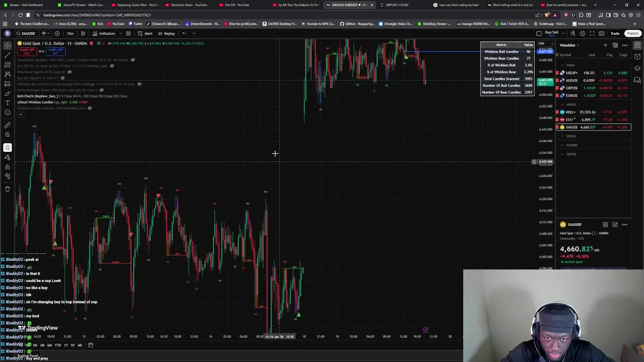Image resolution: width=644 pixels, height=362 pixels.
Task: Hide the Ichimoku Buy and Sell indicator
Action: click(139, 84)
